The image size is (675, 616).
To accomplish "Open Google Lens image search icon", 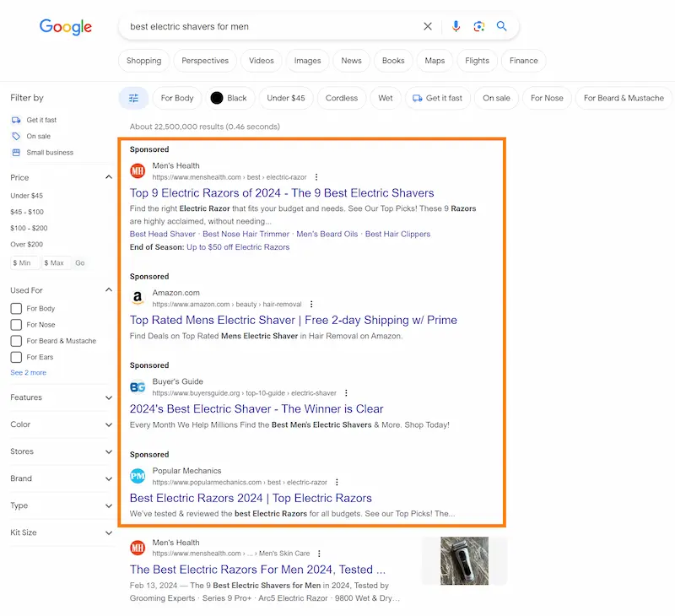I will pyautogui.click(x=478, y=26).
